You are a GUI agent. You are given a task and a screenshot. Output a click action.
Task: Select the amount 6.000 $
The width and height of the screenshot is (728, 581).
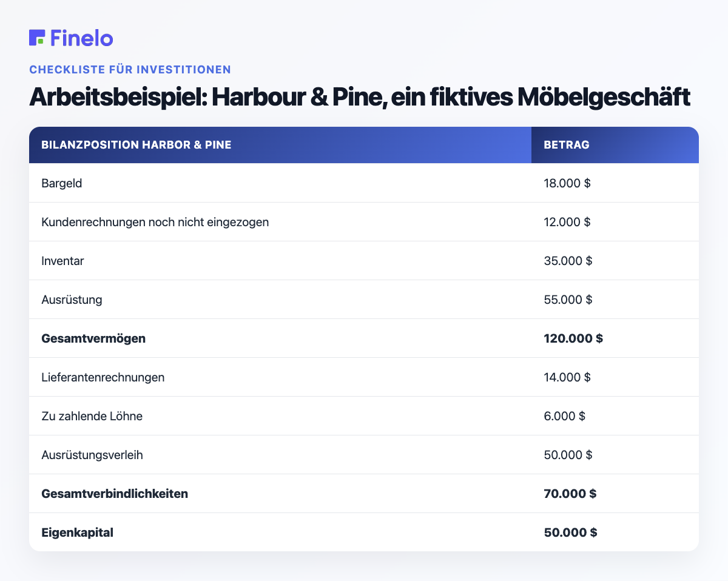[x=565, y=416]
